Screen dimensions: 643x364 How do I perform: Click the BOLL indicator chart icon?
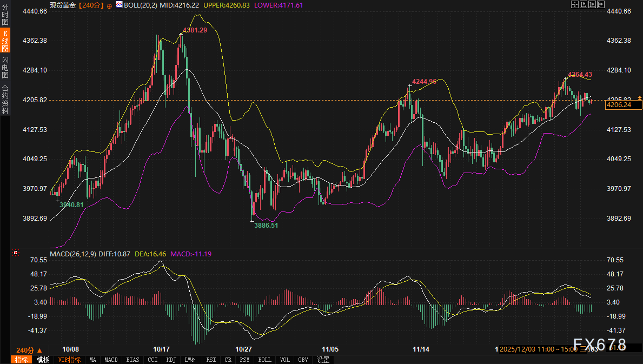tap(118, 4)
